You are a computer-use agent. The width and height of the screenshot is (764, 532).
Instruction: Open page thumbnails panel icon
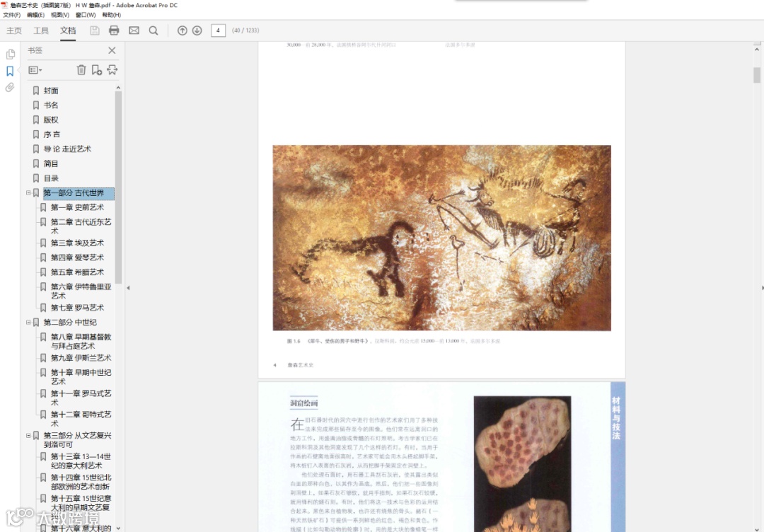pyautogui.click(x=10, y=54)
